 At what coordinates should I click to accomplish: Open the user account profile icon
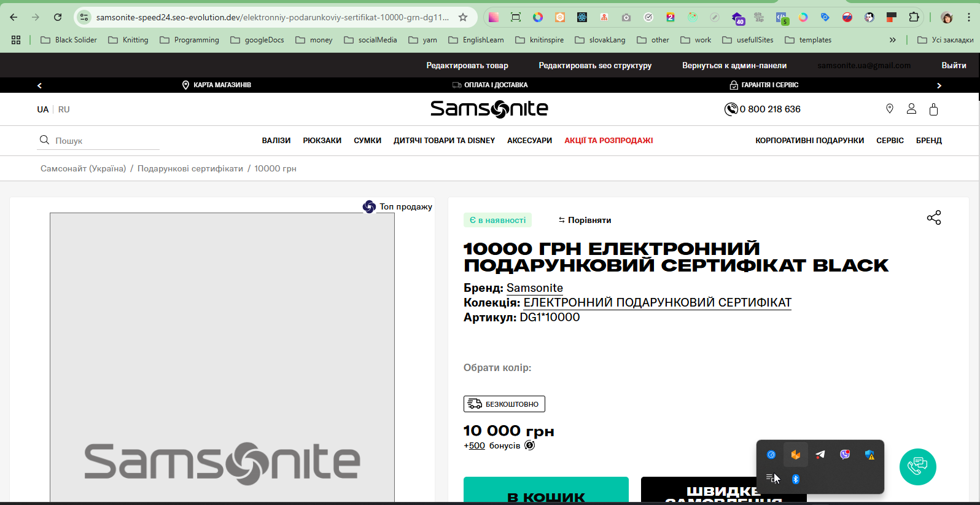click(x=911, y=109)
